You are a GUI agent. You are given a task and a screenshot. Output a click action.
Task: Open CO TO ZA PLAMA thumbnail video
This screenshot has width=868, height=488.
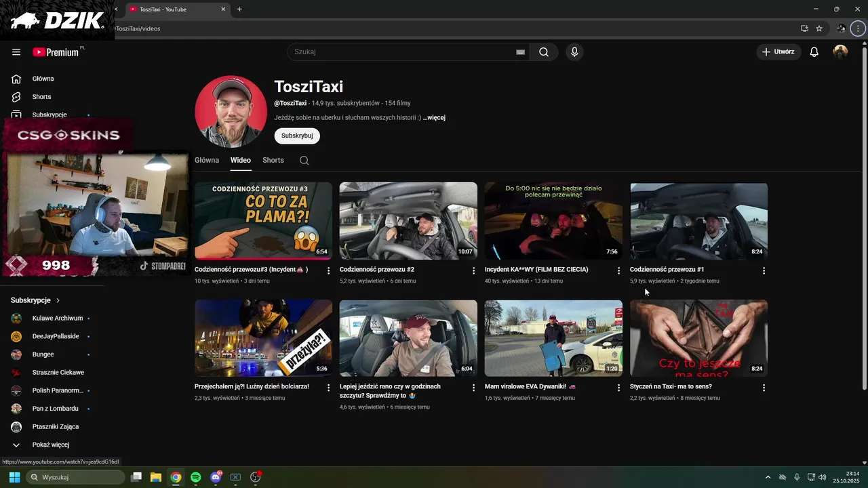coord(263,221)
